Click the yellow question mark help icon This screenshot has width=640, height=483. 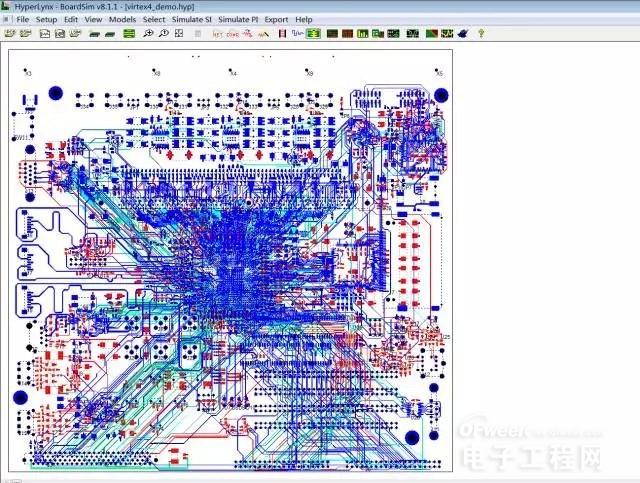click(481, 33)
